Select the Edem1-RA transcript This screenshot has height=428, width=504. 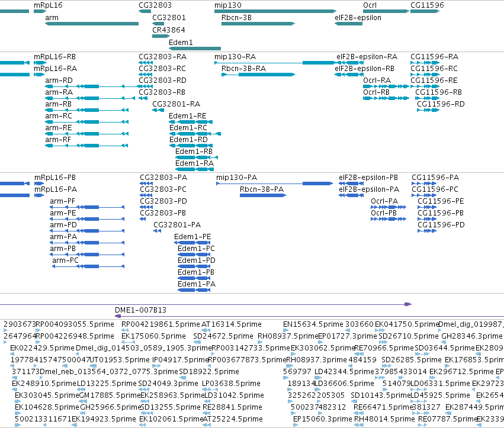coord(194,169)
